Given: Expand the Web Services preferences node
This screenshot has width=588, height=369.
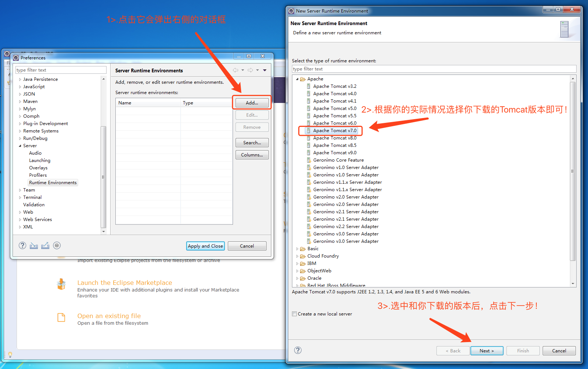Looking at the screenshot, I should [x=20, y=220].
